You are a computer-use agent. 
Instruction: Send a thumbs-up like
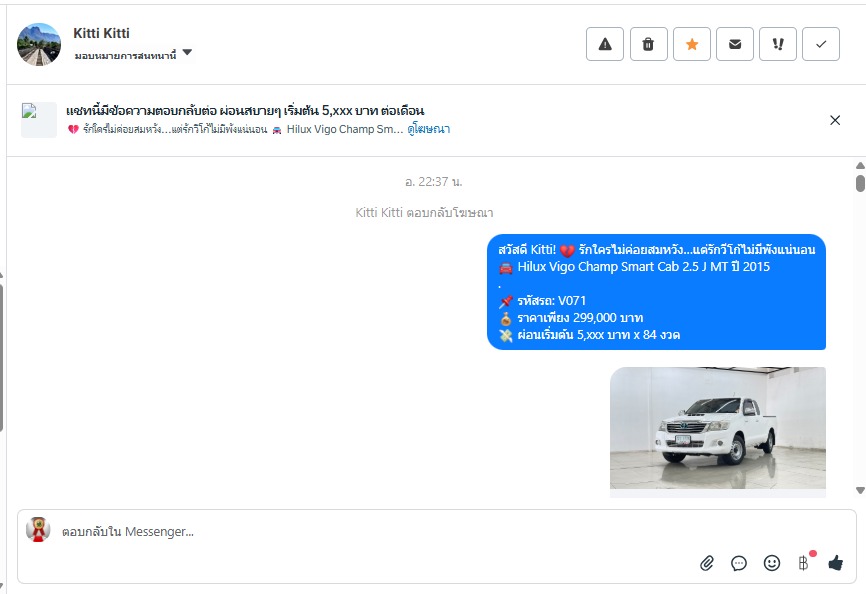(836, 563)
